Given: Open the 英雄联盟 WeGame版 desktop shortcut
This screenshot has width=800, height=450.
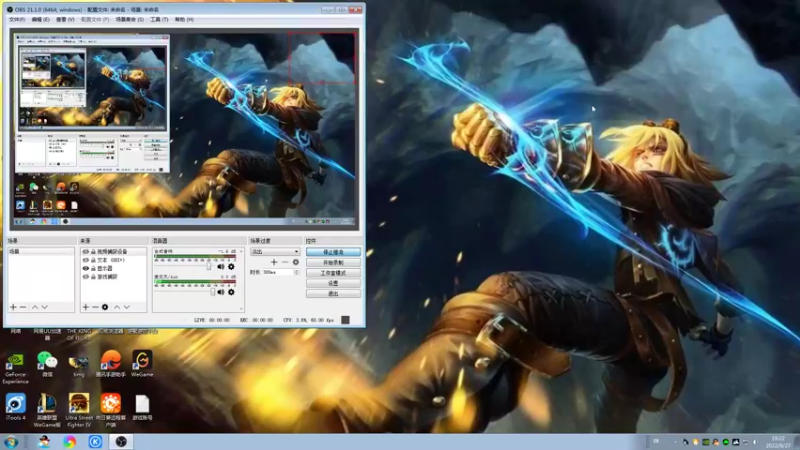Looking at the screenshot, I should tap(47, 410).
